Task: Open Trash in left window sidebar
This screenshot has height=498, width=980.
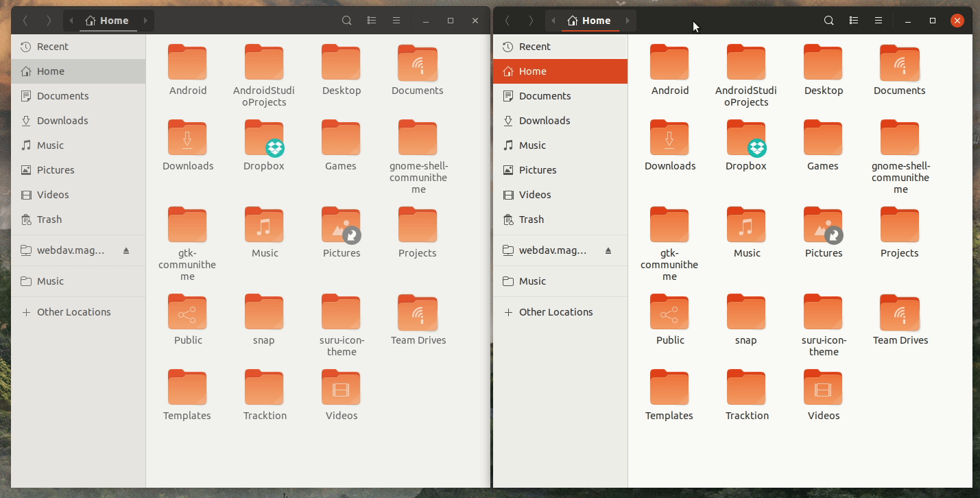Action: point(78,220)
